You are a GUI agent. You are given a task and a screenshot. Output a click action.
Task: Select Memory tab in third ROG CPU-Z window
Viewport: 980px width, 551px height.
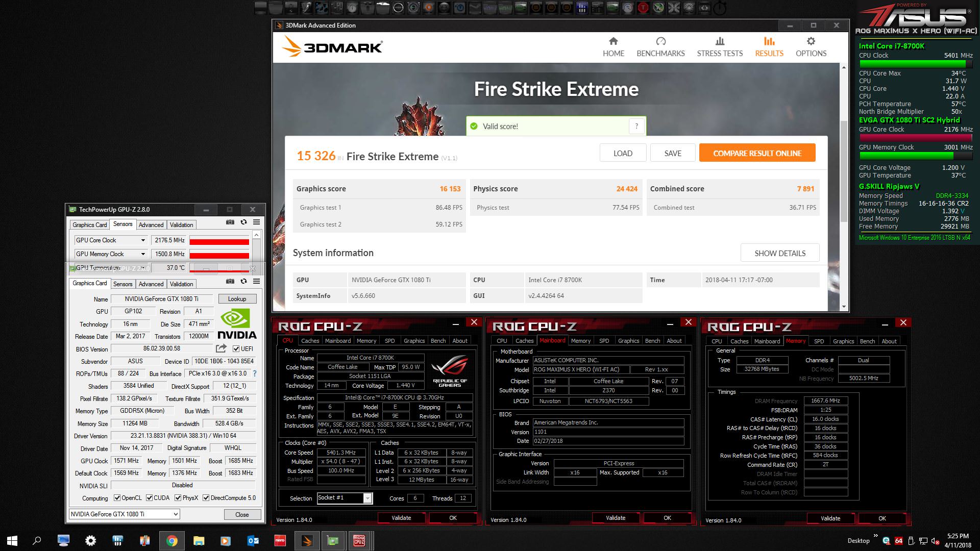[796, 341]
